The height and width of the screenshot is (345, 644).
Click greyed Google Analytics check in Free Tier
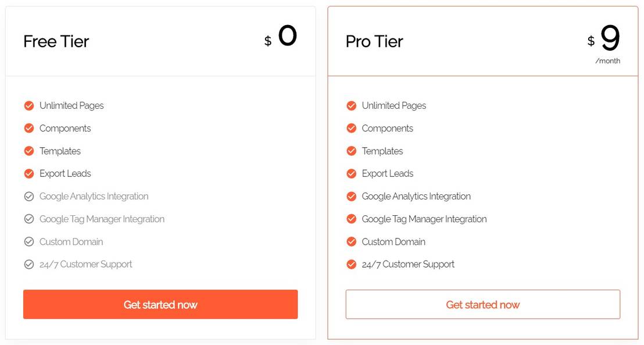click(x=29, y=196)
